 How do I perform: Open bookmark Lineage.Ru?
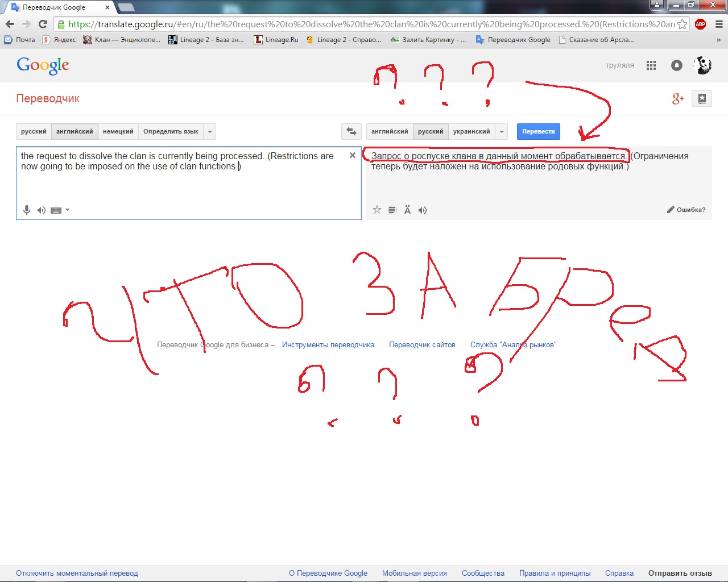[276, 40]
